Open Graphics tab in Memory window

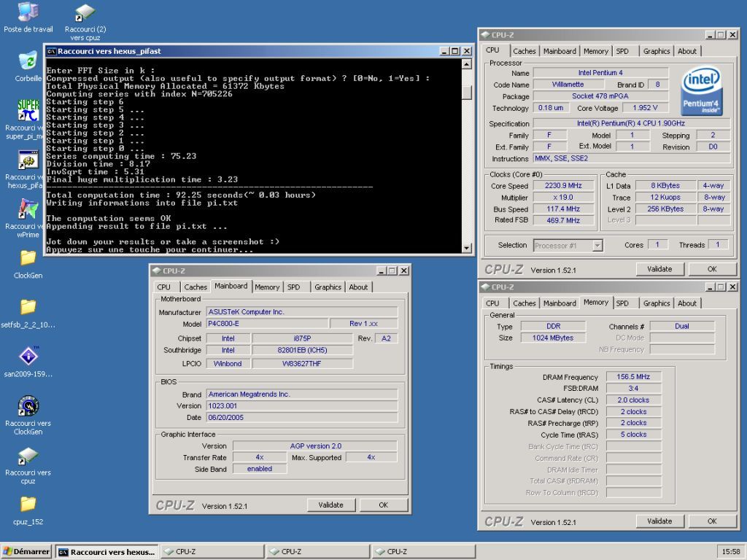click(x=657, y=303)
